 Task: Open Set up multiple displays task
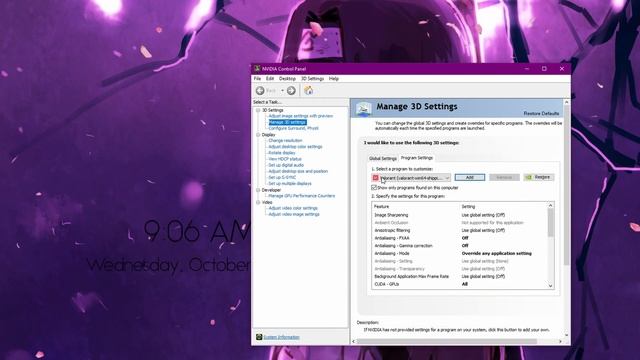click(x=290, y=184)
